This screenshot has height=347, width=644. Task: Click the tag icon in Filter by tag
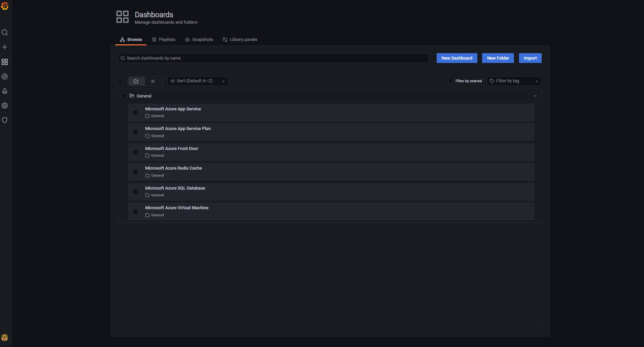click(x=492, y=81)
